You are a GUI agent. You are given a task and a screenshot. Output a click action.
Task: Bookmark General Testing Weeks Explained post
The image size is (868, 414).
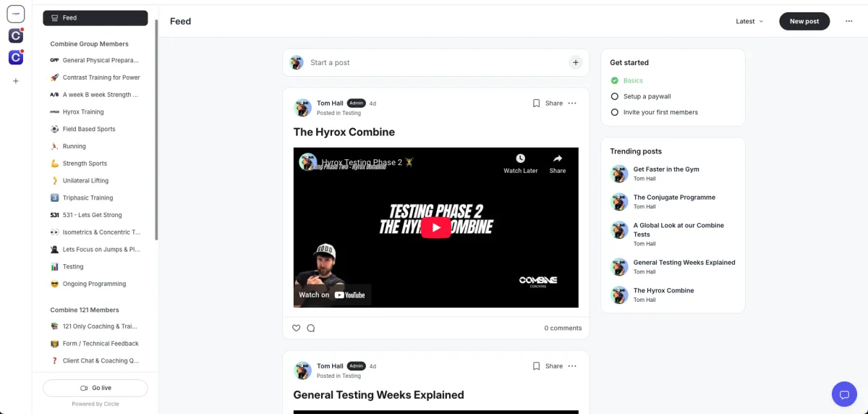coord(536,366)
